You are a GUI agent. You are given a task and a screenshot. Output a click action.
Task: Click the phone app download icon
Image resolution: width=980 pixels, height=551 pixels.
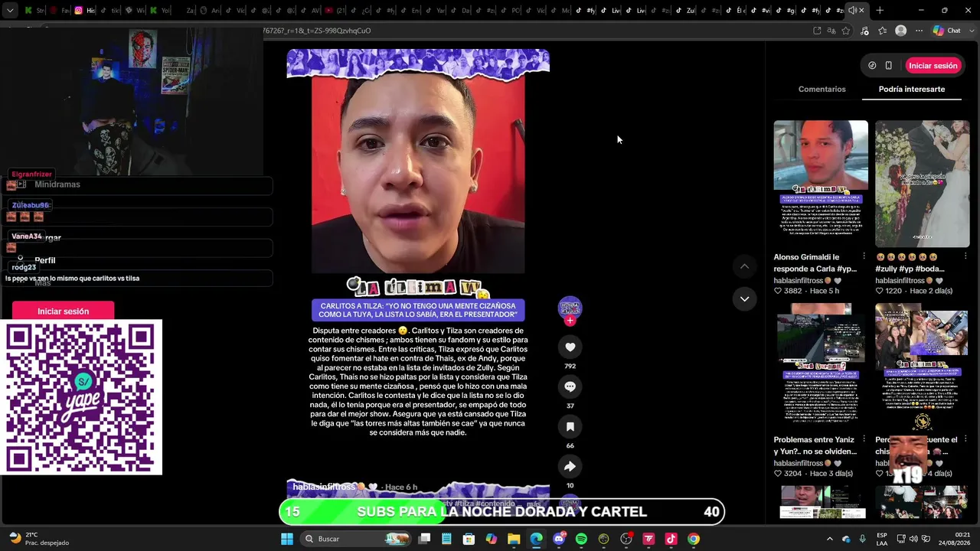[888, 66]
